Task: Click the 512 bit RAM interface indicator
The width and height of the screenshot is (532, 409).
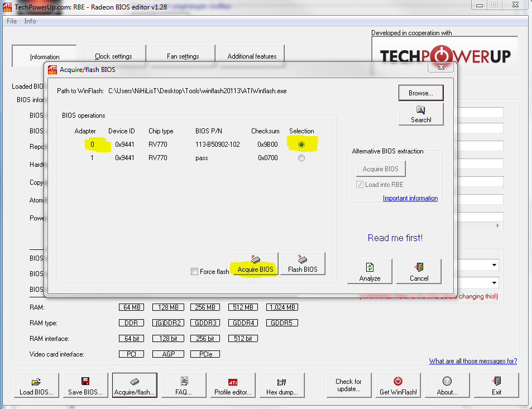Action: coord(243,339)
